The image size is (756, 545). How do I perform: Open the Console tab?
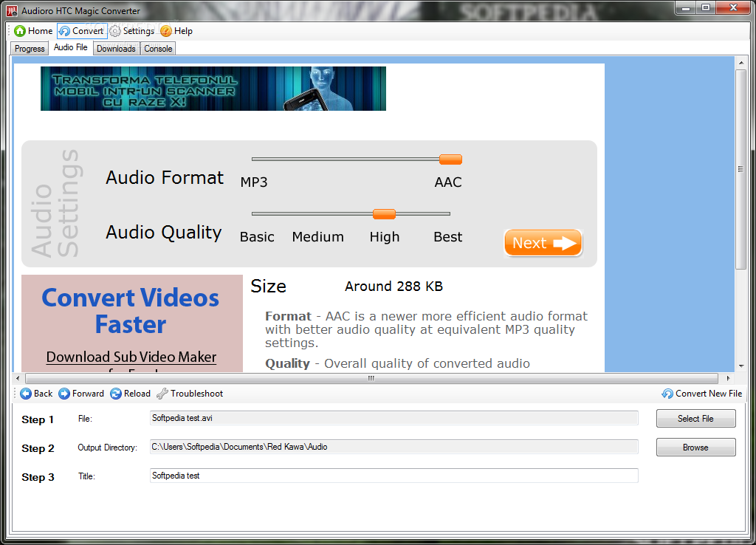[158, 48]
